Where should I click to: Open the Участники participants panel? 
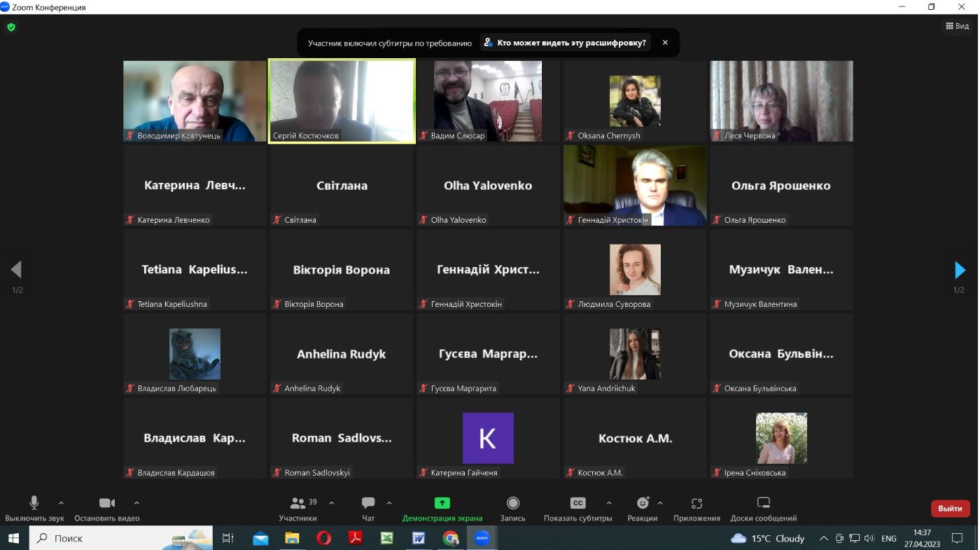(298, 509)
